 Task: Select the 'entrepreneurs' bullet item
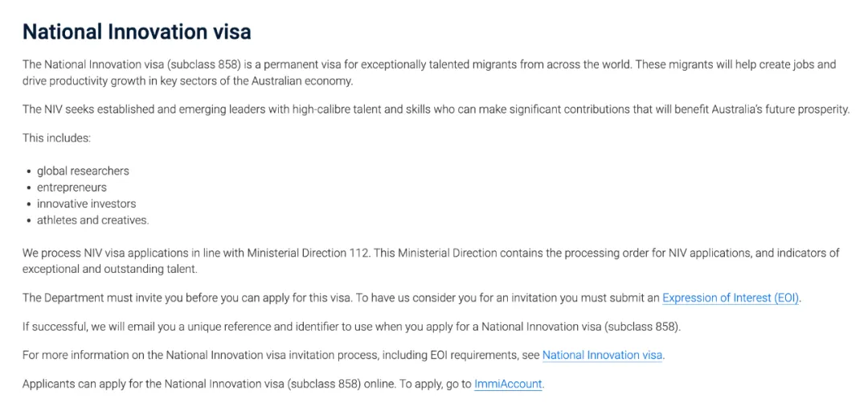[x=72, y=187]
